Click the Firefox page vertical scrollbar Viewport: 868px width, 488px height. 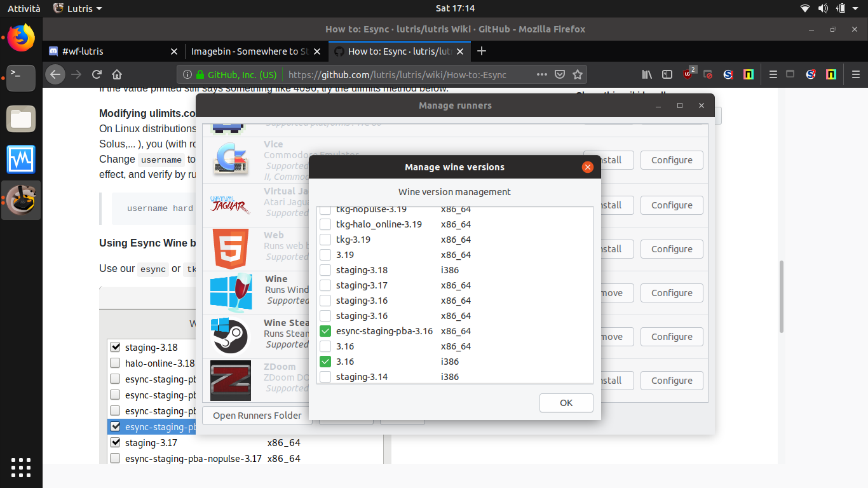tap(782, 297)
